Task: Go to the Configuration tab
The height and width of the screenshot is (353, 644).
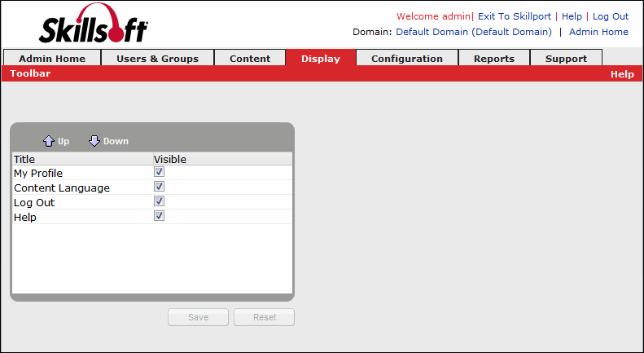Action: tap(407, 59)
